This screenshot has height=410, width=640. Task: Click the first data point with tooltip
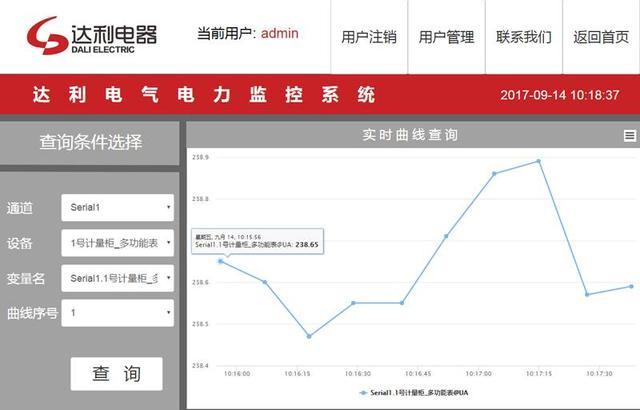221,261
